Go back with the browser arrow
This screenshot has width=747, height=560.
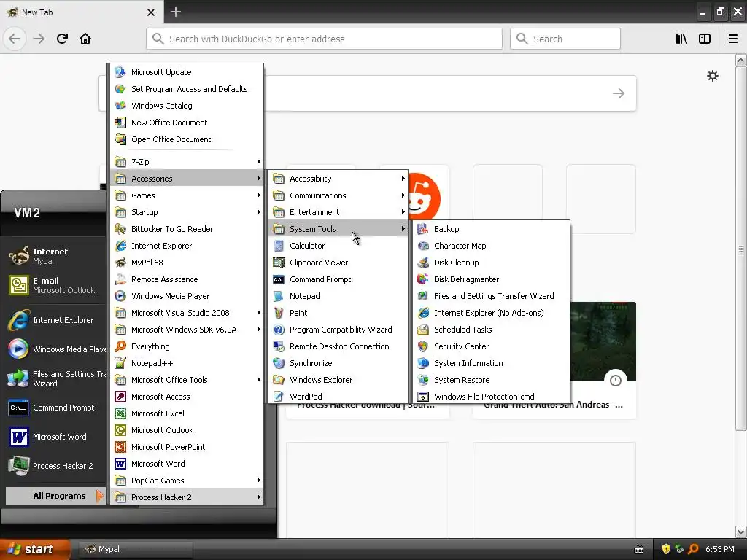(15, 39)
